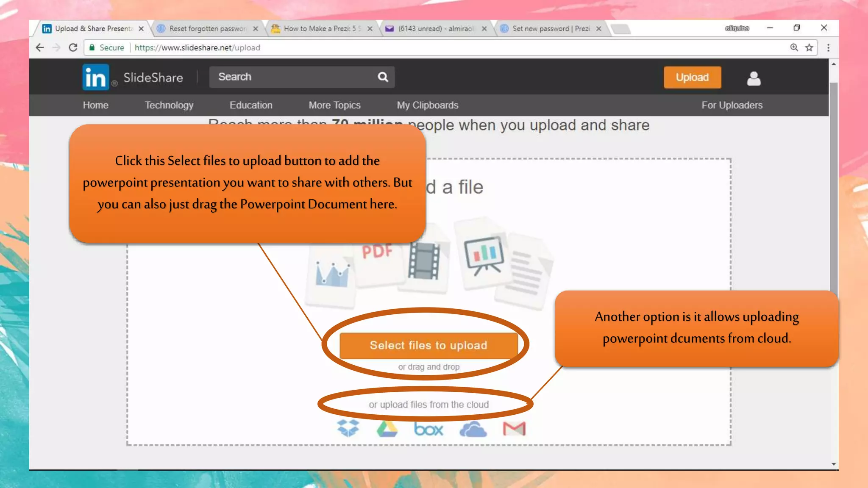This screenshot has height=488, width=868.
Task: Click the page vertical scrollbar thumb
Action: pyautogui.click(x=833, y=186)
